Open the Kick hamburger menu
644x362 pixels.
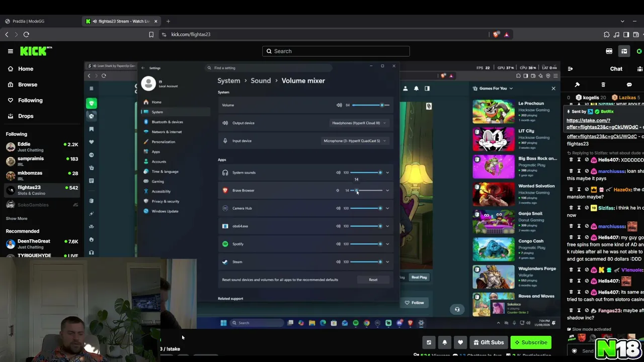click(x=10, y=51)
